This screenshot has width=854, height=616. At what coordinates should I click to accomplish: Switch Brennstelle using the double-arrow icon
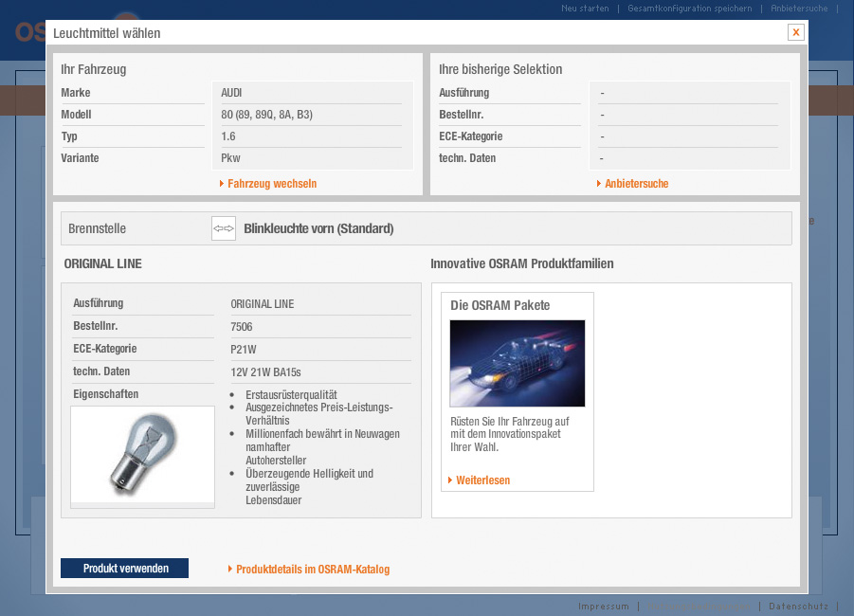click(x=224, y=228)
